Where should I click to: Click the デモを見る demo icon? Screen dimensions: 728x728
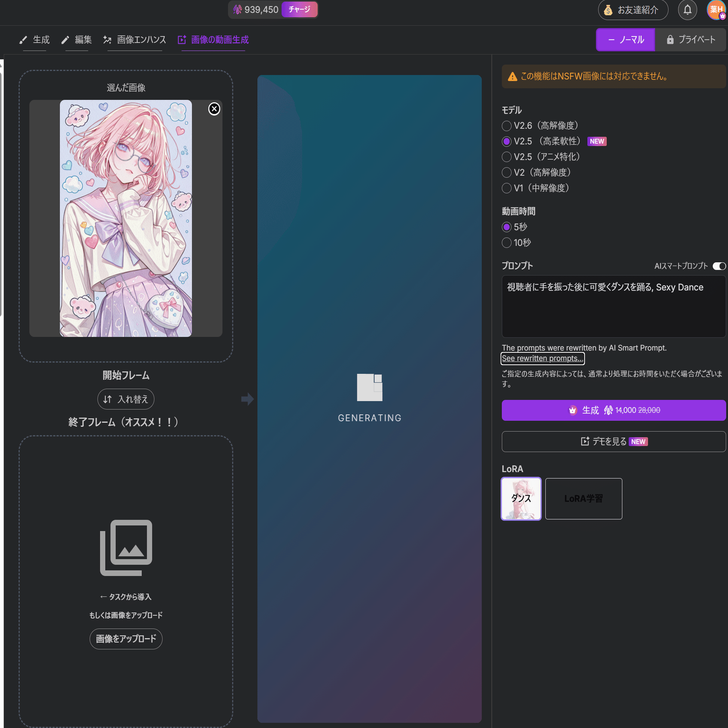[585, 441]
